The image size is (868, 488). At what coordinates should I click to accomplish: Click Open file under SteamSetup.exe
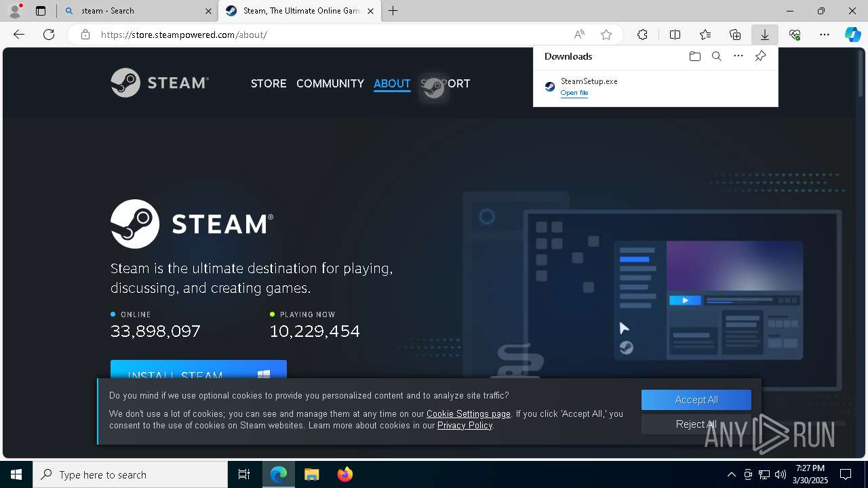574,93
